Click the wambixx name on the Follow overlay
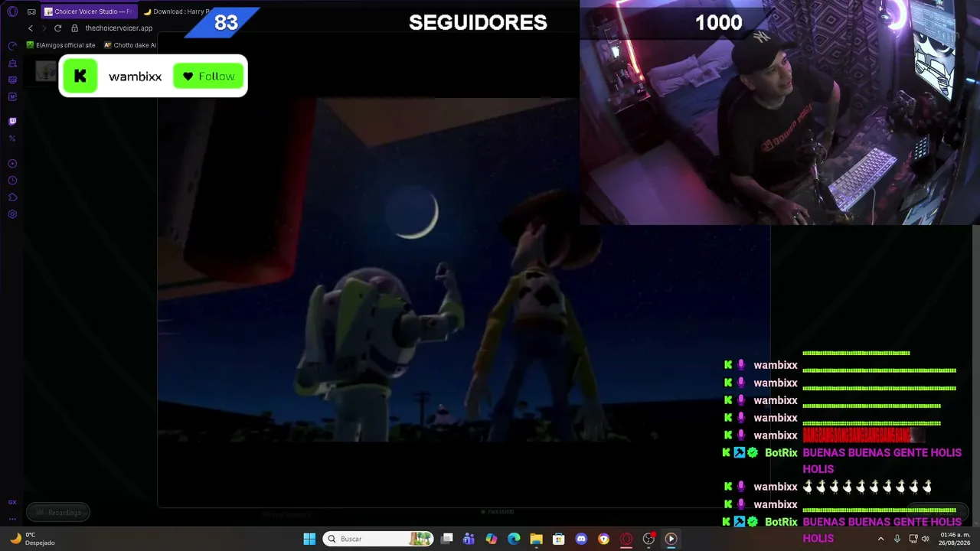 point(135,77)
